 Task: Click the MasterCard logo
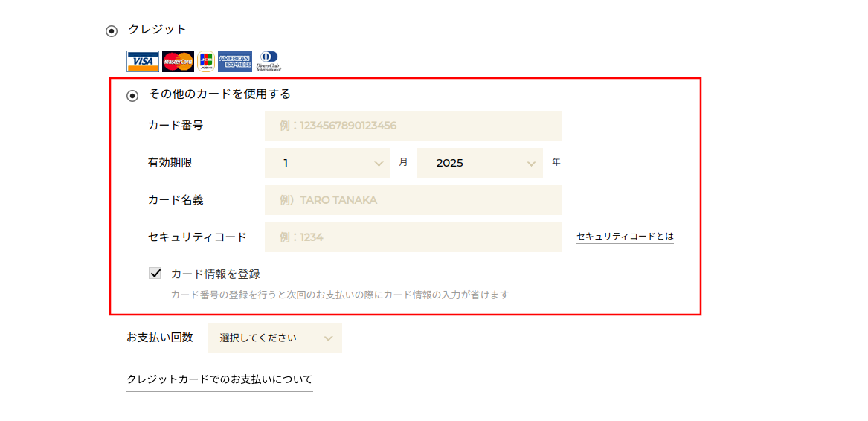179,62
